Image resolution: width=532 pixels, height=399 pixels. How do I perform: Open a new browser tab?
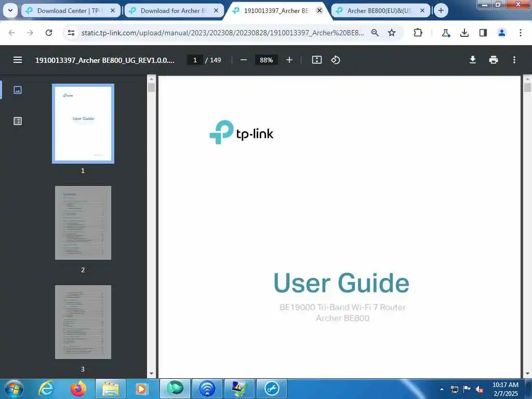click(x=441, y=10)
